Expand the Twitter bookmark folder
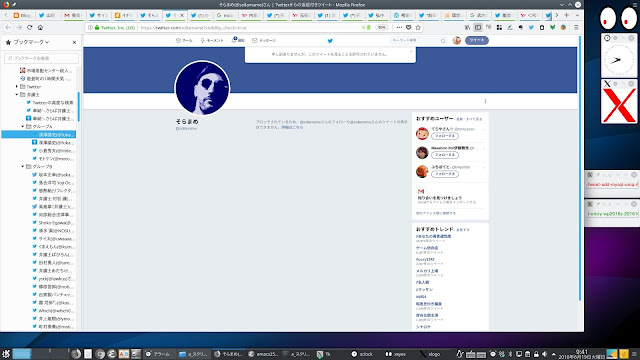Image resolution: width=640 pixels, height=360 pixels. point(17,87)
